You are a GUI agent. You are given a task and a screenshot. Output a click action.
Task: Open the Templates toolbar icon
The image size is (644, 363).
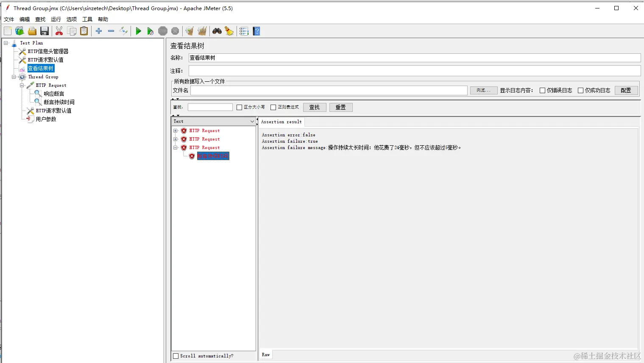(20, 31)
